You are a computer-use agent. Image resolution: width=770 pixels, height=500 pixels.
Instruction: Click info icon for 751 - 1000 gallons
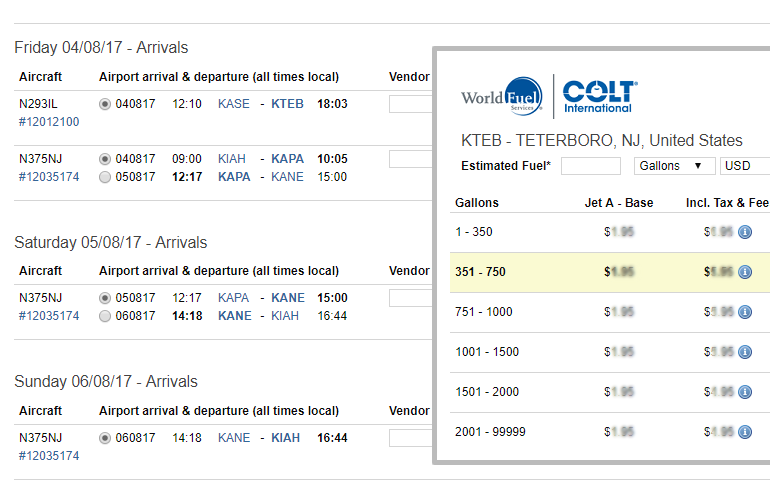pos(744,312)
